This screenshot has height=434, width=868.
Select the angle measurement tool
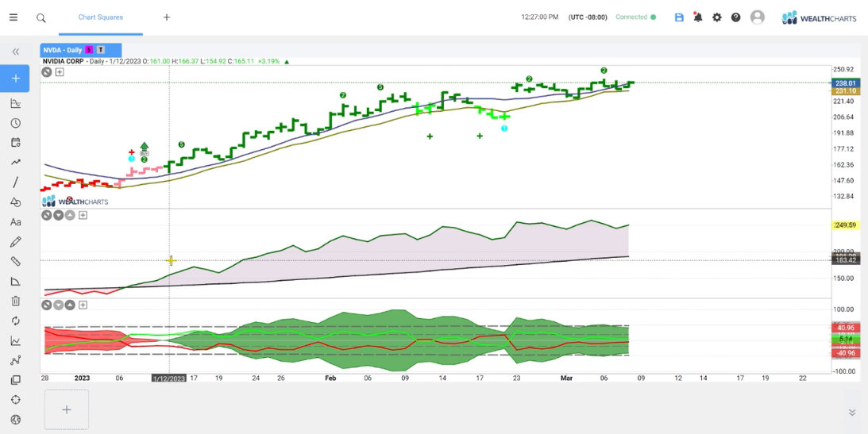[x=16, y=282]
